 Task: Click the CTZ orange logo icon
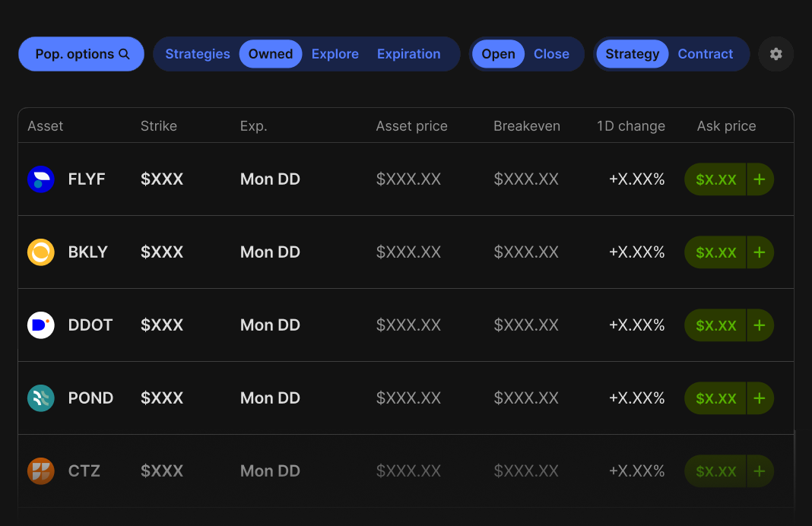[41, 471]
